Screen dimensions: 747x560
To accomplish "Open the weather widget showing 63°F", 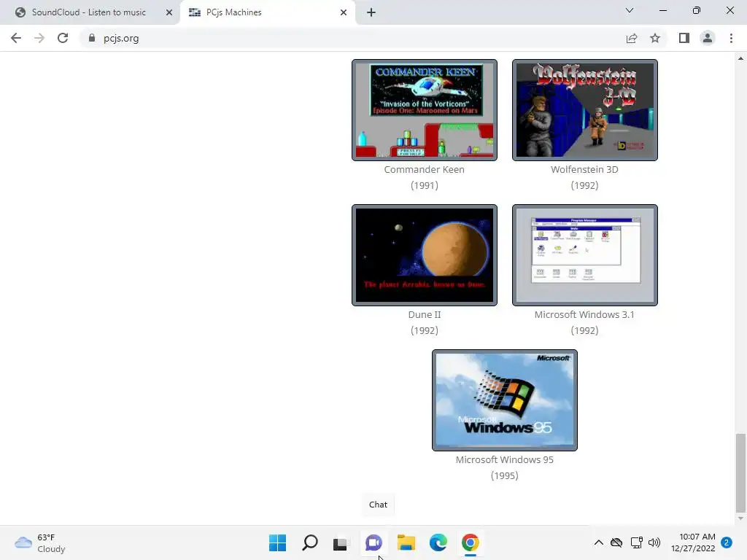I will [40, 542].
